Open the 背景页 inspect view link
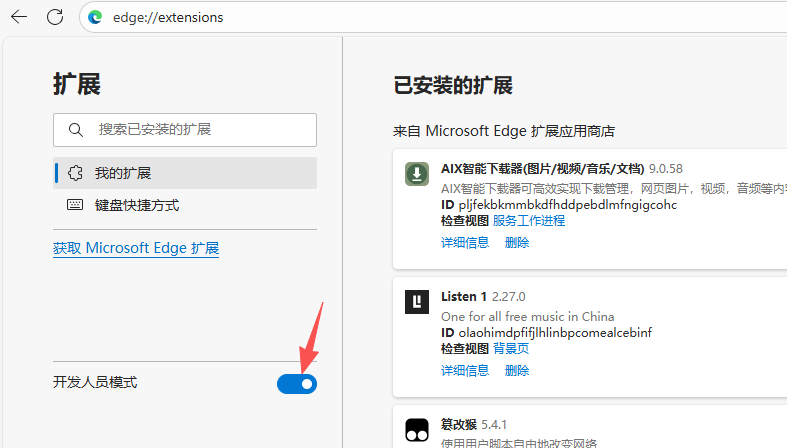This screenshot has width=787, height=448. pos(511,349)
